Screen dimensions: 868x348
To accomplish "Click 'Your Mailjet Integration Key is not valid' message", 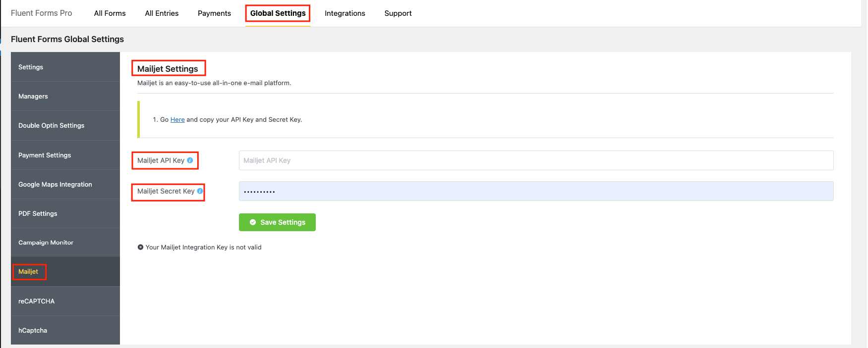I will coord(203,247).
